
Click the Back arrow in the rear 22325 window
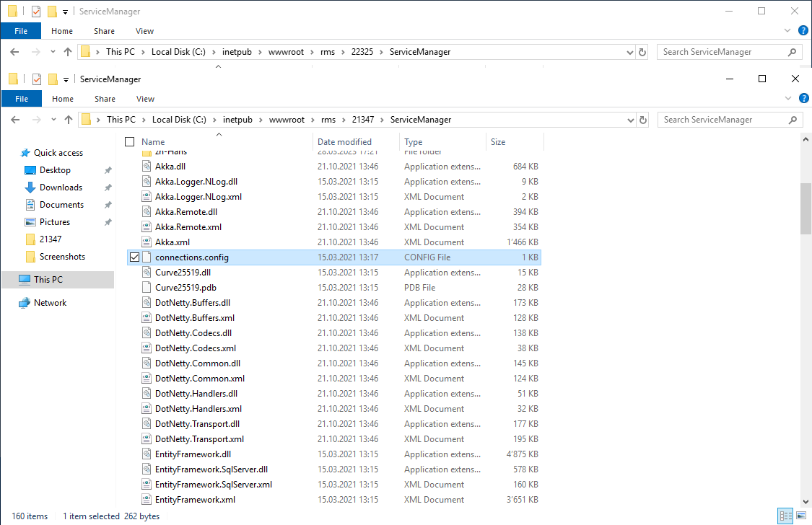click(x=14, y=52)
